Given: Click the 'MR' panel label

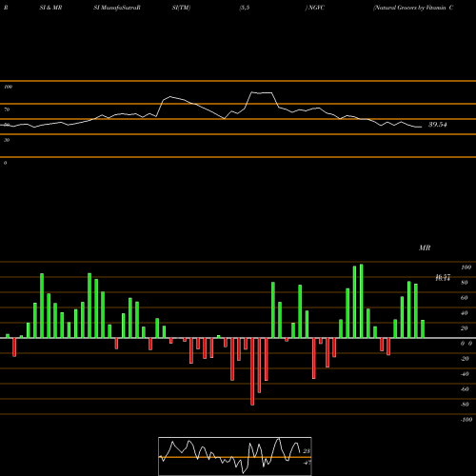Looking at the screenshot, I should [425, 248].
